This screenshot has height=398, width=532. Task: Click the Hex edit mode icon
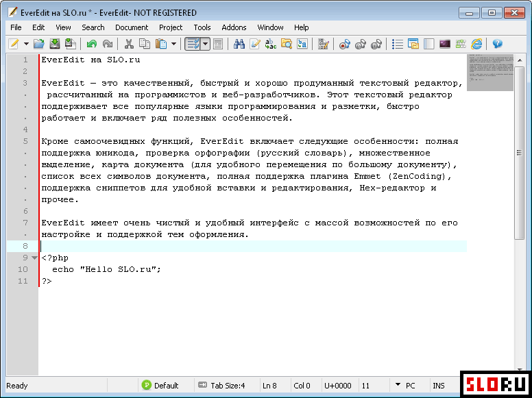point(324,44)
